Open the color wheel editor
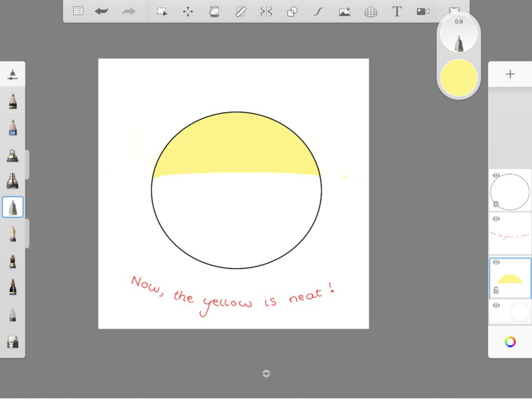The width and height of the screenshot is (532, 399). [510, 342]
